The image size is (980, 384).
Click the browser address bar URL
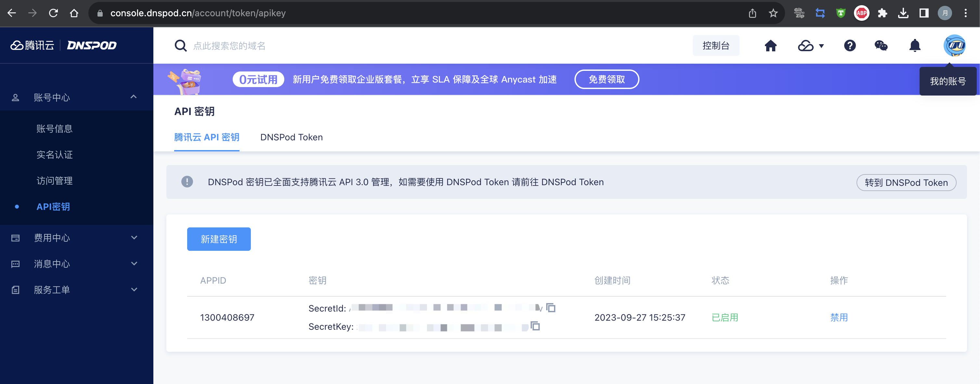pos(198,13)
